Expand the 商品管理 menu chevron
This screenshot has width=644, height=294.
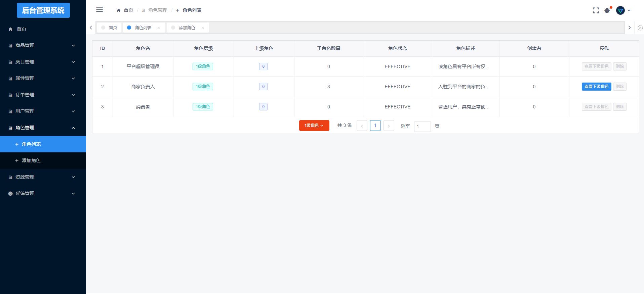(73, 46)
